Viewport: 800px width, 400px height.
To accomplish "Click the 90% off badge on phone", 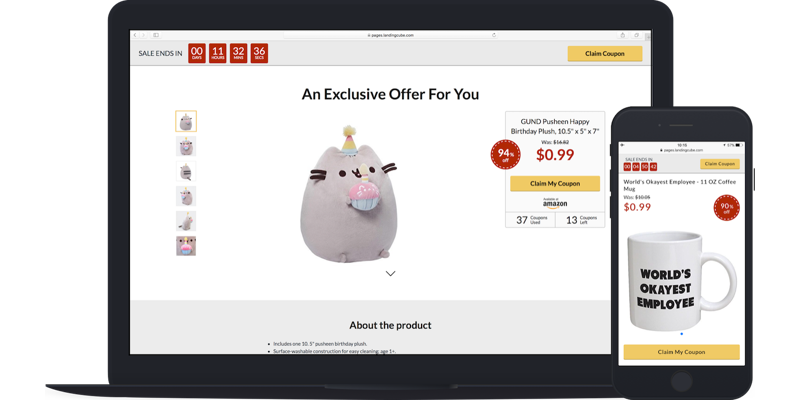I will (x=727, y=208).
